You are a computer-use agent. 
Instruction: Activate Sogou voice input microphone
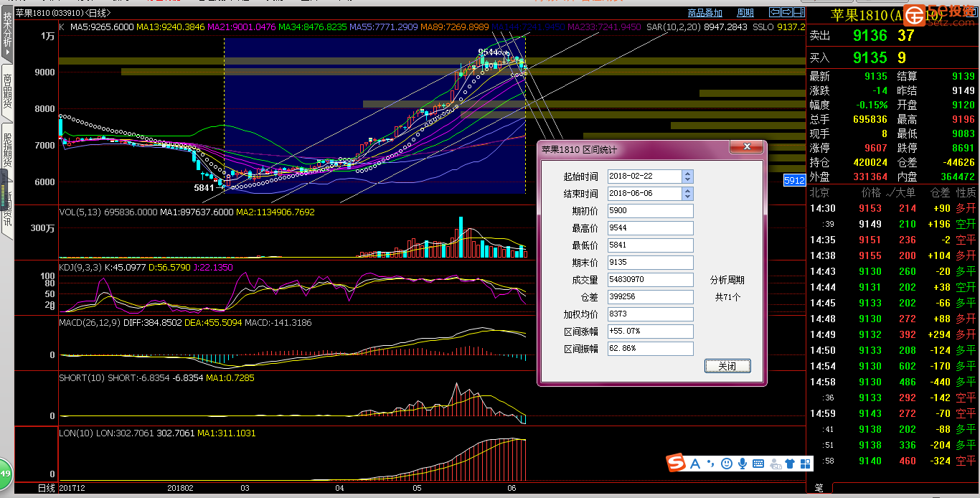pyautogui.click(x=743, y=464)
